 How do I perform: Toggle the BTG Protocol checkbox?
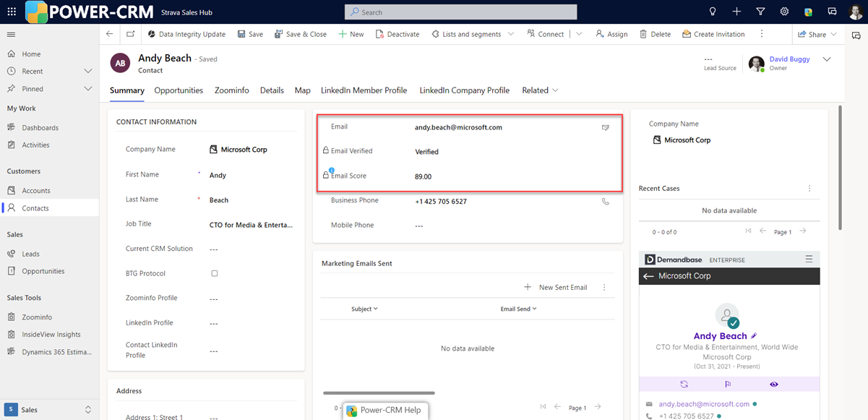pyautogui.click(x=215, y=274)
